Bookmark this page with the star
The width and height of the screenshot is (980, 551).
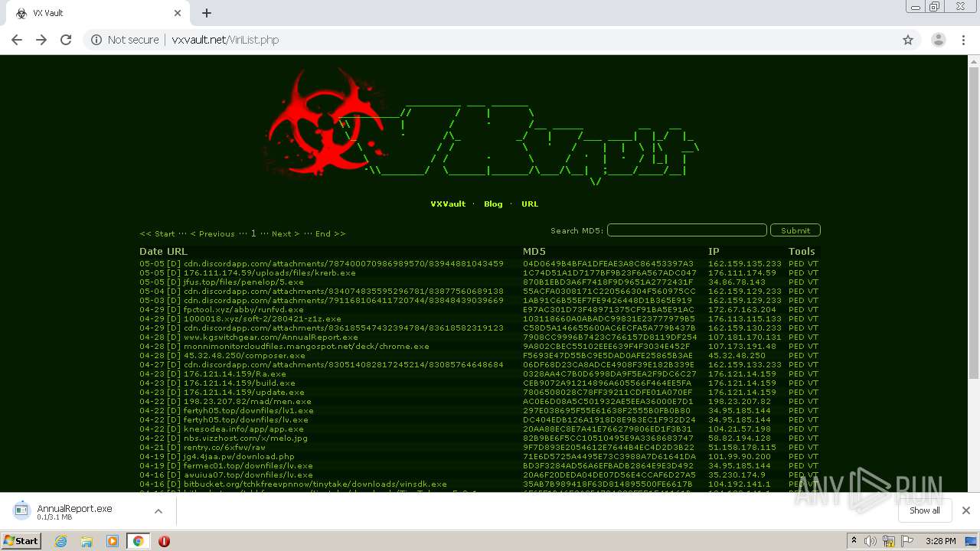click(x=908, y=40)
